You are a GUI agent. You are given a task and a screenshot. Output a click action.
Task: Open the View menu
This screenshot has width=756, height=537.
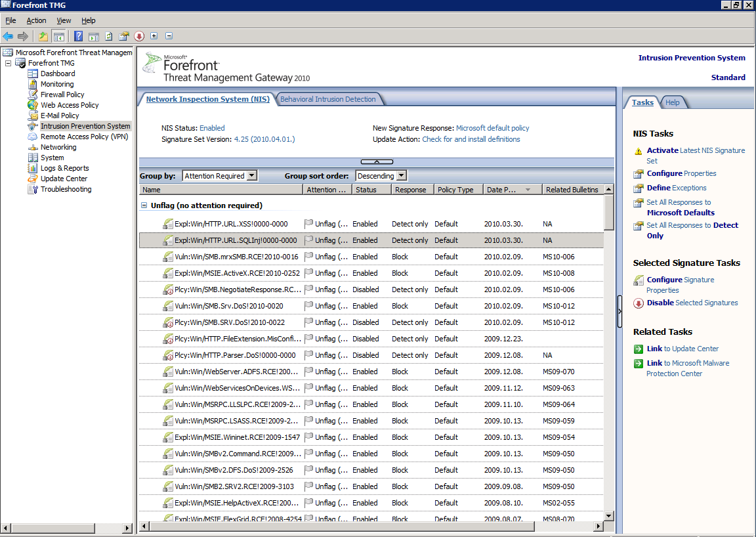click(64, 20)
